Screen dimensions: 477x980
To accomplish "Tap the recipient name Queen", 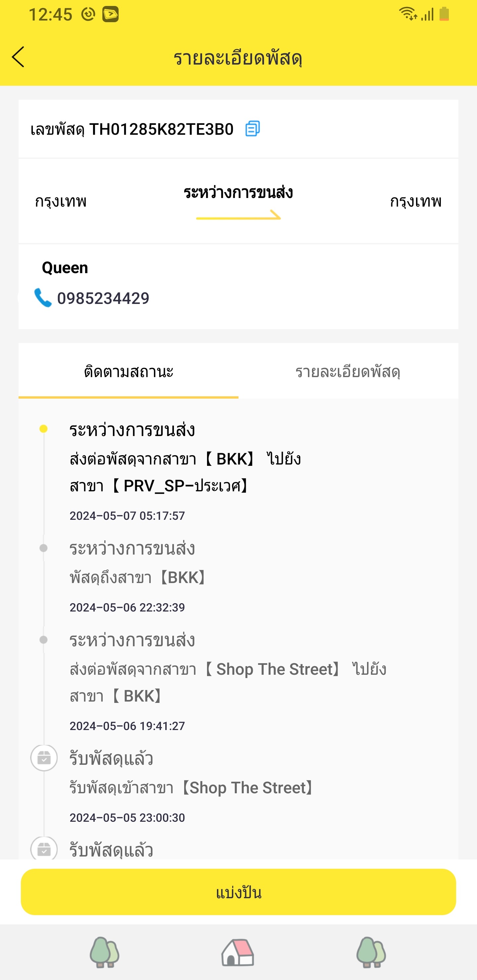I will 65,268.
